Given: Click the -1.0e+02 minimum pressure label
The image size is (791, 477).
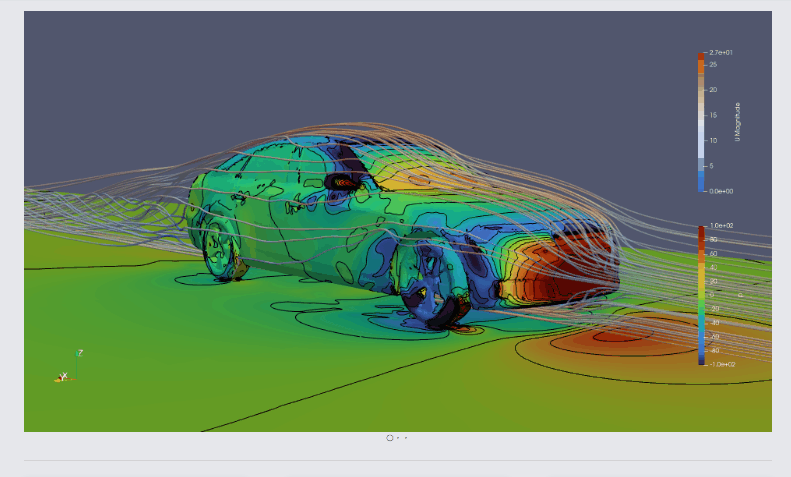Looking at the screenshot, I should [x=718, y=364].
